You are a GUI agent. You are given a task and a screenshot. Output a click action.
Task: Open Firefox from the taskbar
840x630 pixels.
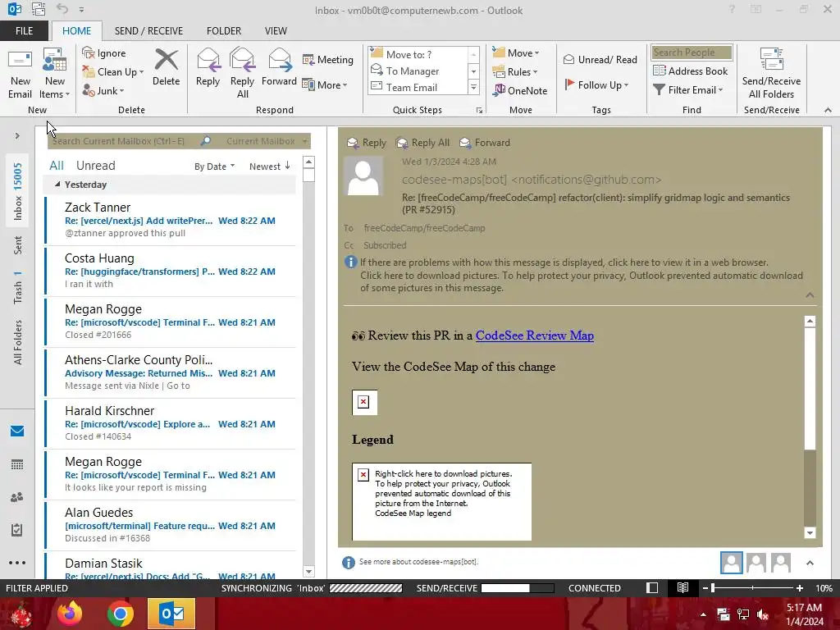coord(70,614)
